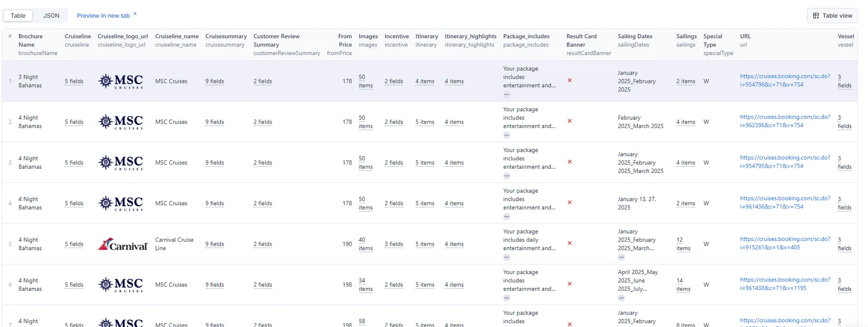
Task: Open the Incentive '3 fields' in row 5
Action: (394, 244)
